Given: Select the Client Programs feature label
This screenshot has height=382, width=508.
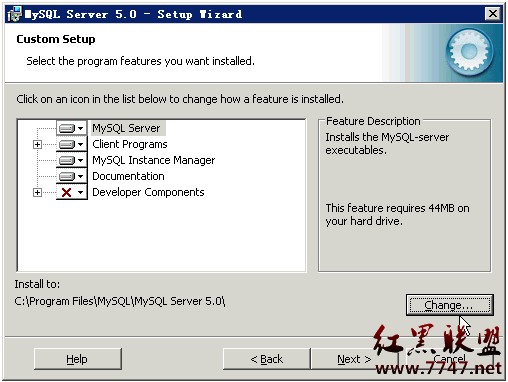Looking at the screenshot, I should 130,144.
